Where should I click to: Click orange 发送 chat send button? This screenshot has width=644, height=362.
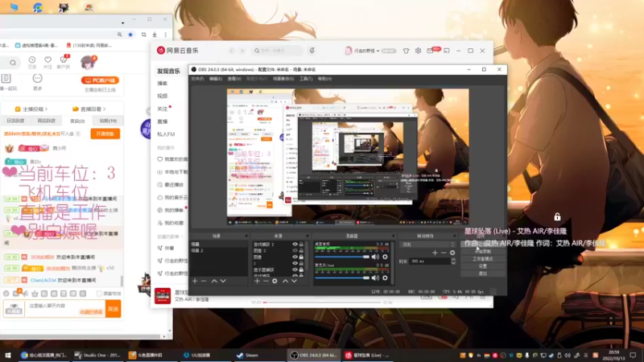click(113, 309)
